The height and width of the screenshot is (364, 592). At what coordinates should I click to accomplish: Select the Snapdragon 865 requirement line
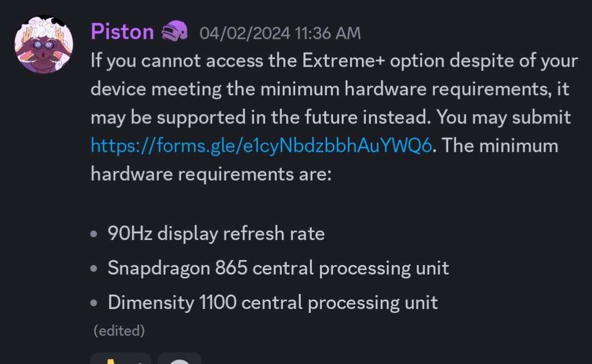pyautogui.click(x=278, y=268)
